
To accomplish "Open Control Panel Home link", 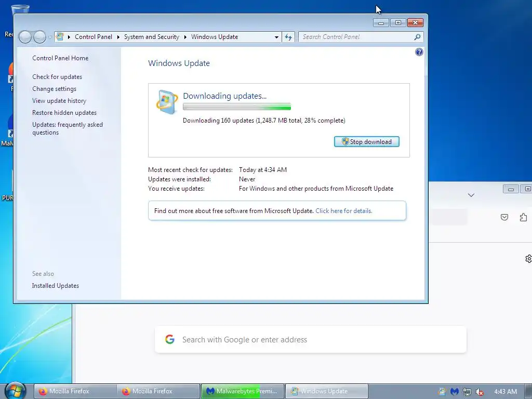I will point(60,58).
